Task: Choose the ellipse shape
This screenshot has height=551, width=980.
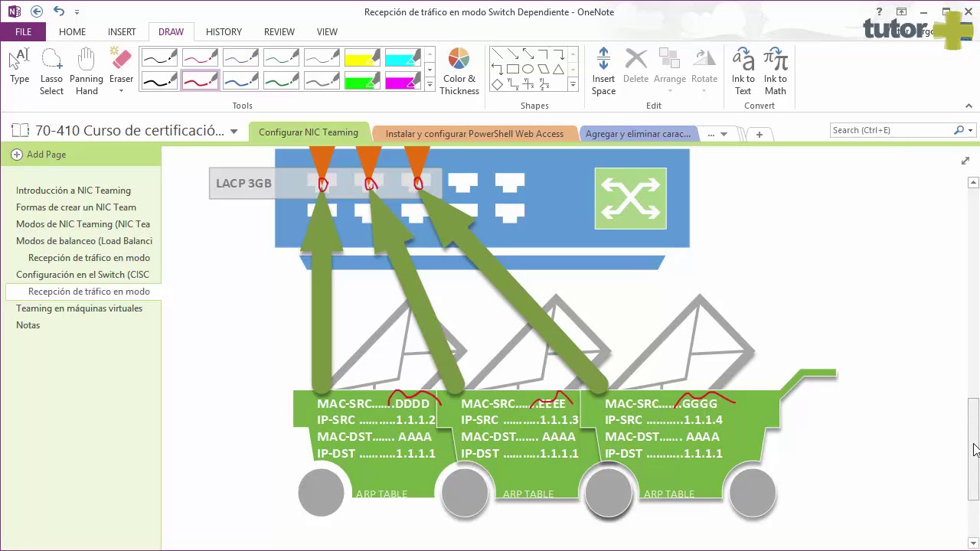Action: [x=528, y=69]
